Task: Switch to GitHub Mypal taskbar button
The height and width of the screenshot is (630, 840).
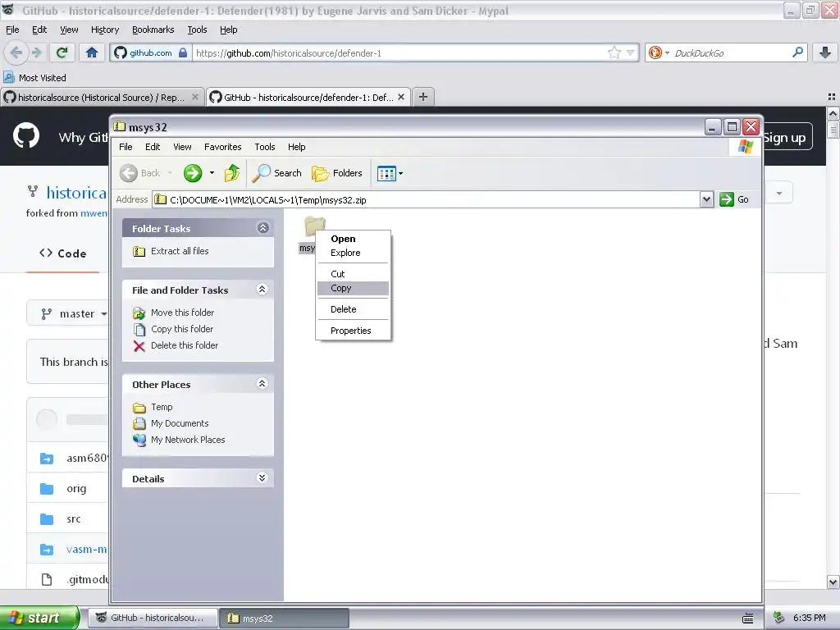Action: pos(153,618)
